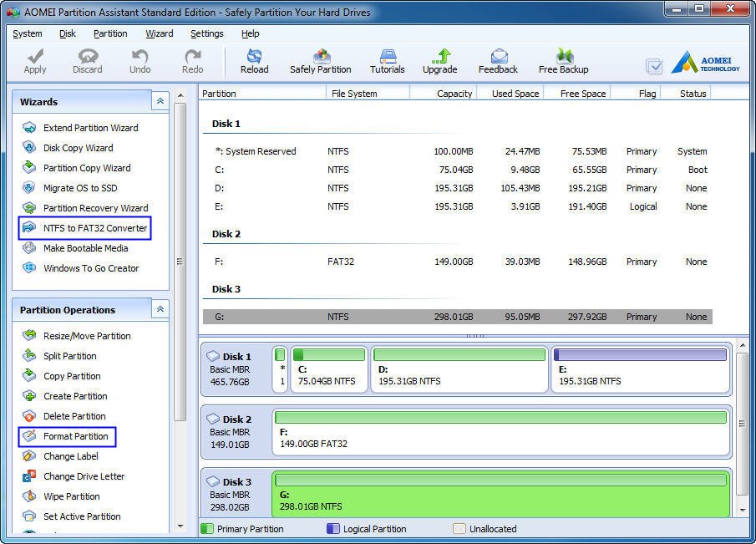Open the Settings menu
Viewport: 756px width, 544px height.
pos(206,33)
